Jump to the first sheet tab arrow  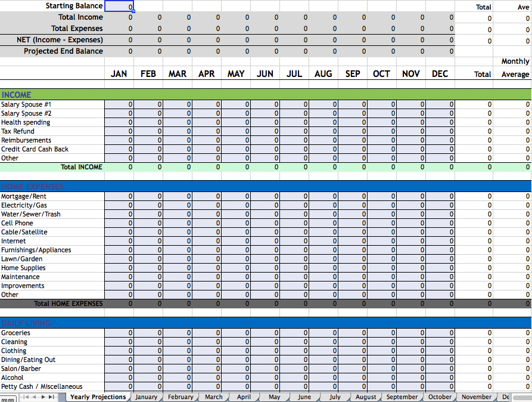[x=26, y=397]
